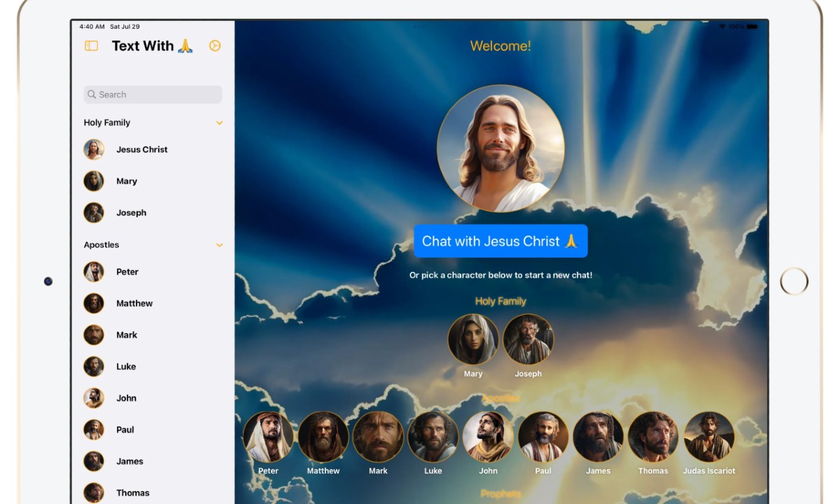Click Peter's avatar in the sidebar
The width and height of the screenshot is (840, 504).
(x=94, y=272)
